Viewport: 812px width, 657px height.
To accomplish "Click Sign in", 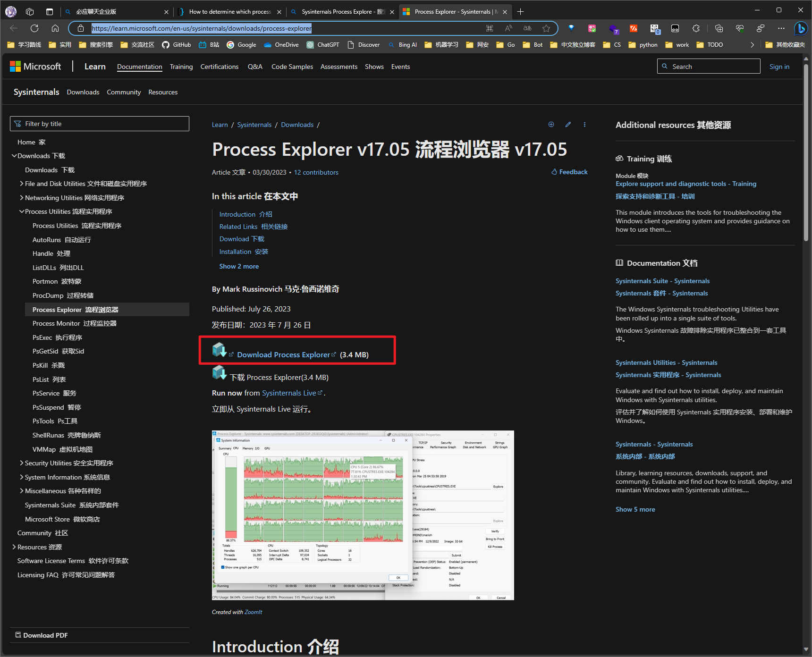I will (x=779, y=67).
